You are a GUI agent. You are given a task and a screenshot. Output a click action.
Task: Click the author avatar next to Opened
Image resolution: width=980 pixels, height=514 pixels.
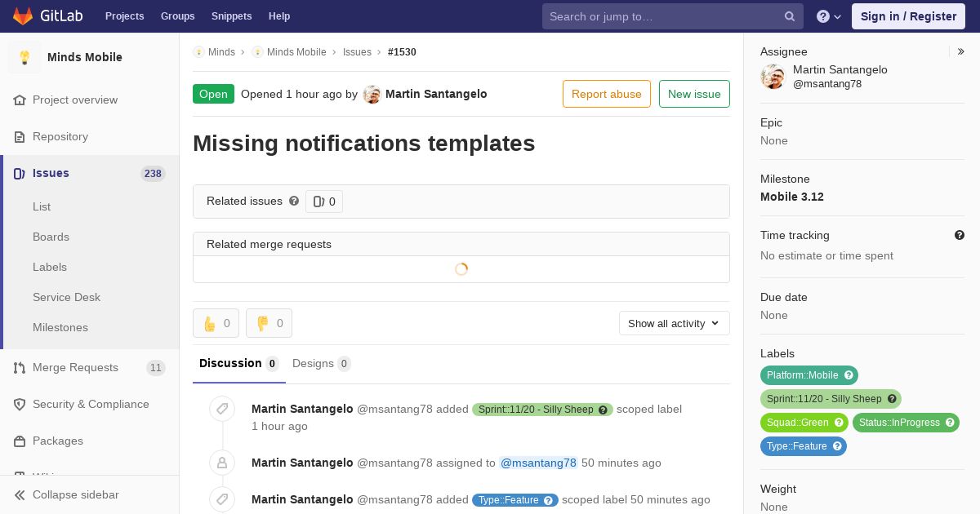[x=372, y=95]
